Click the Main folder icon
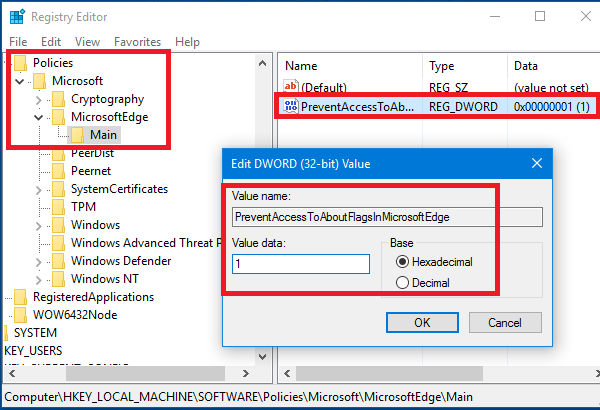600x410 pixels. (77, 135)
